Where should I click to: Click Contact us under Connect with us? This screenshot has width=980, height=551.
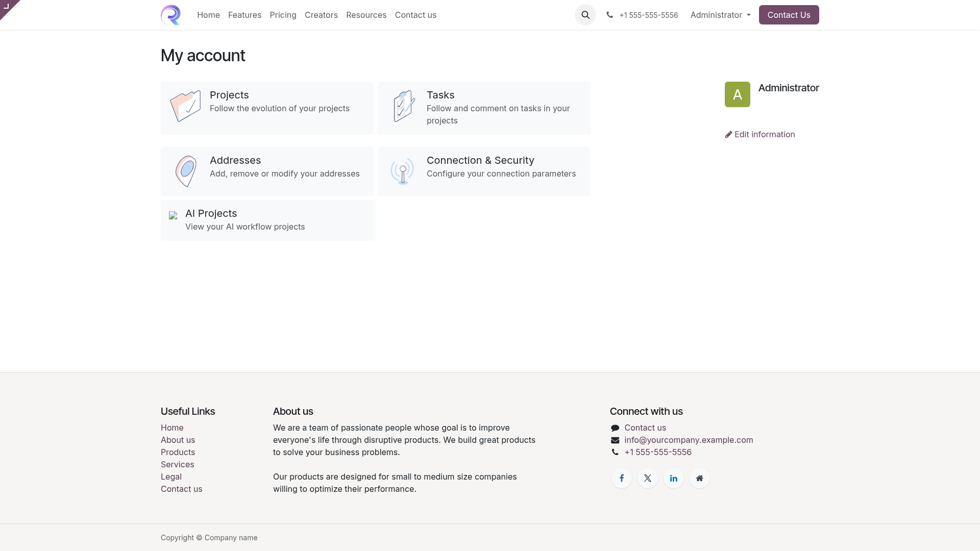(x=645, y=428)
